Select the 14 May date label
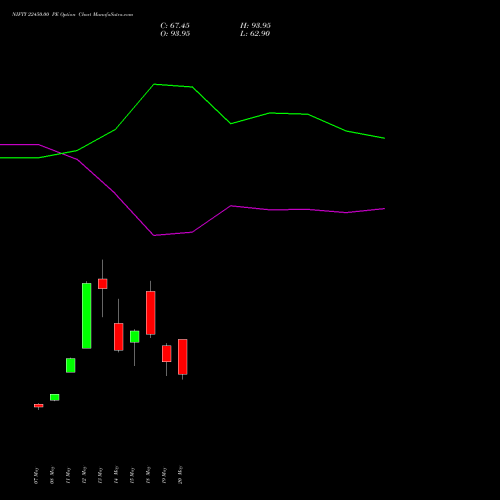 pyautogui.click(x=116, y=475)
